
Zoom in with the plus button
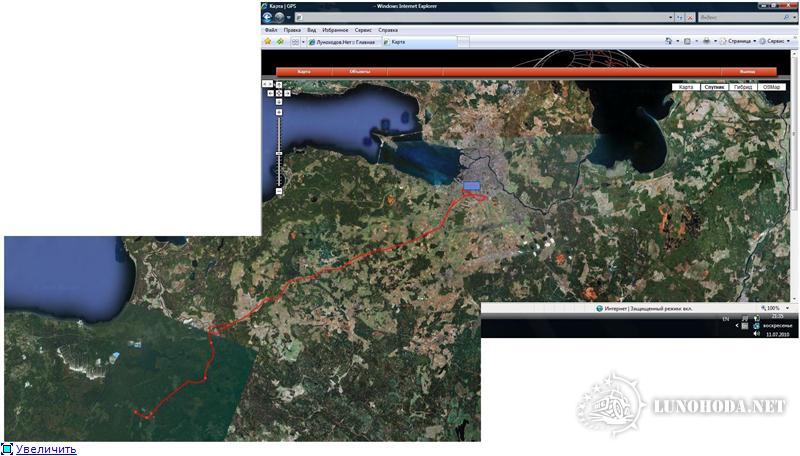point(279,112)
